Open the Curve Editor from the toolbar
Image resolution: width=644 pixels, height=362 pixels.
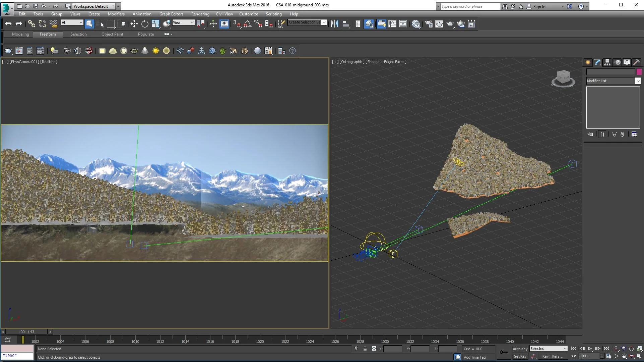tap(392, 23)
